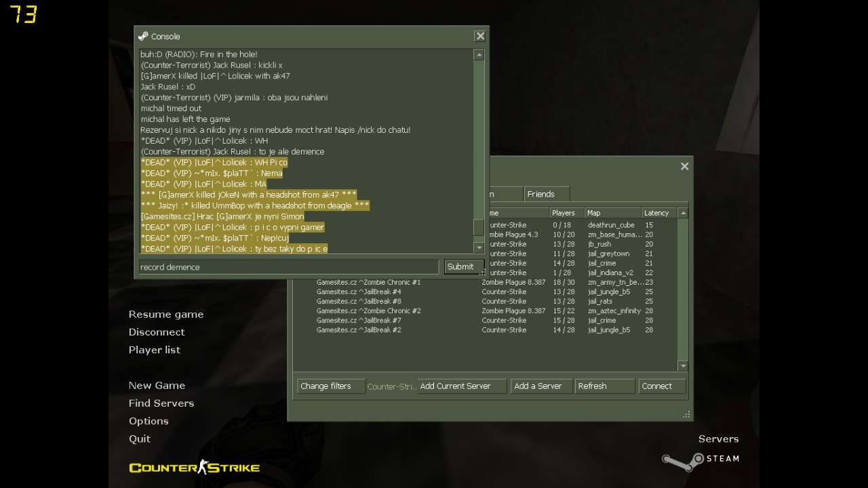Click the console scrollbar down arrow
Viewport: 868px width, 488px height.
[479, 249]
